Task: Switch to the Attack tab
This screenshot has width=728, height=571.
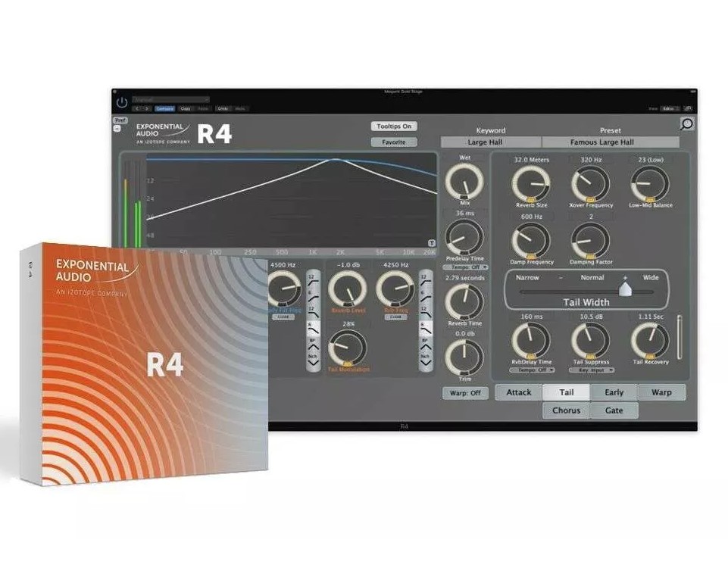Action: 519,392
